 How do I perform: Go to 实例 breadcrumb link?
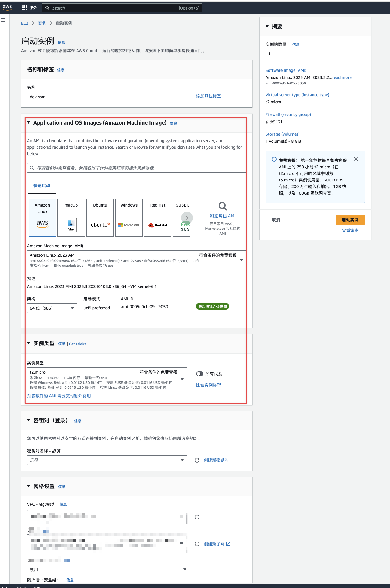pos(42,23)
